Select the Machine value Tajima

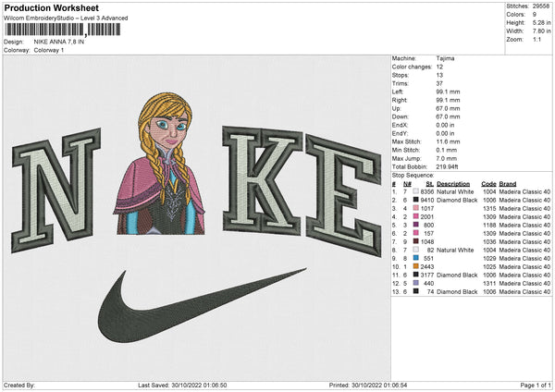(x=445, y=58)
